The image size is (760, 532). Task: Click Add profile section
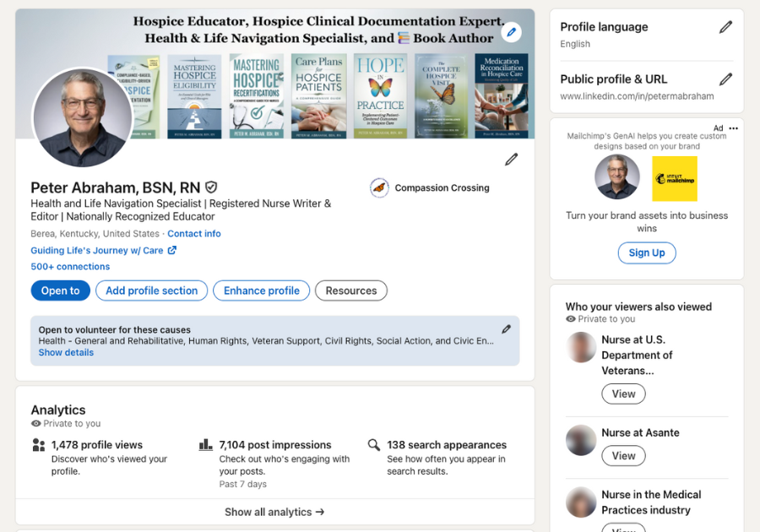point(151,290)
